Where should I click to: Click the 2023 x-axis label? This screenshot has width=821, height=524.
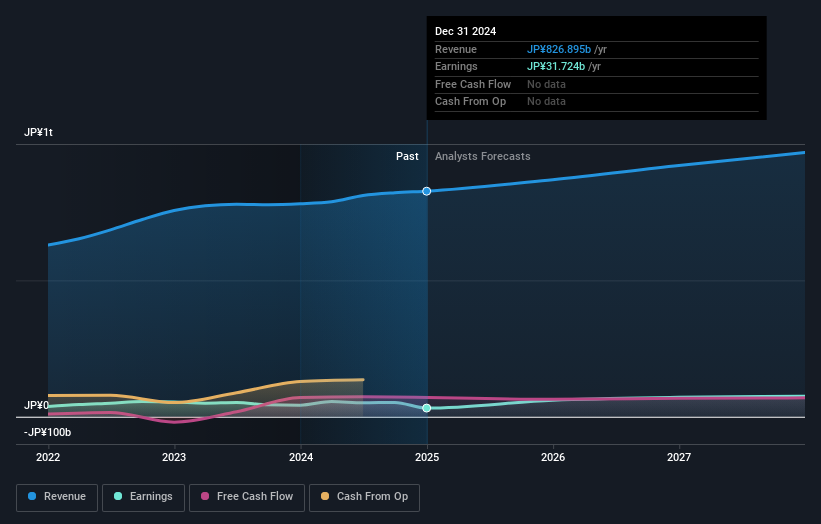point(174,458)
